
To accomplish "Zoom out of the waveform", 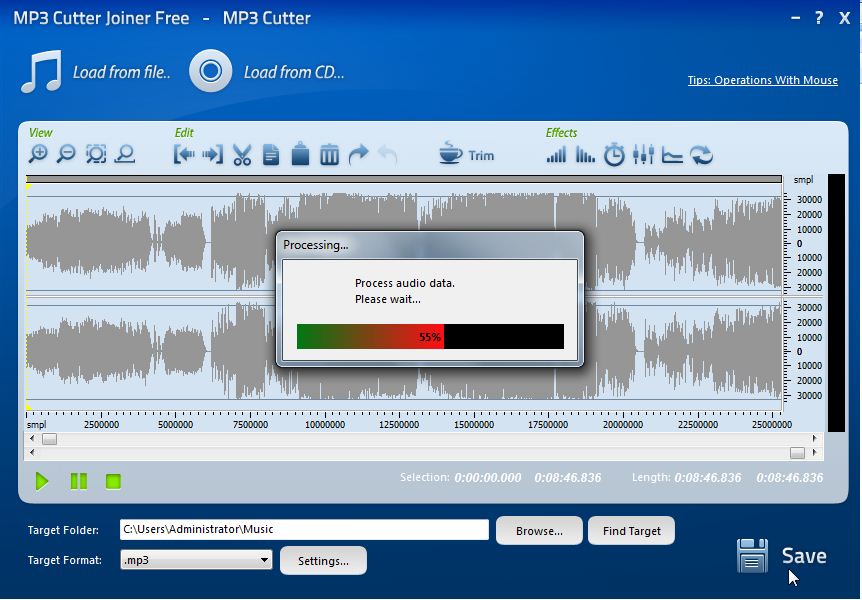I will click(x=66, y=155).
